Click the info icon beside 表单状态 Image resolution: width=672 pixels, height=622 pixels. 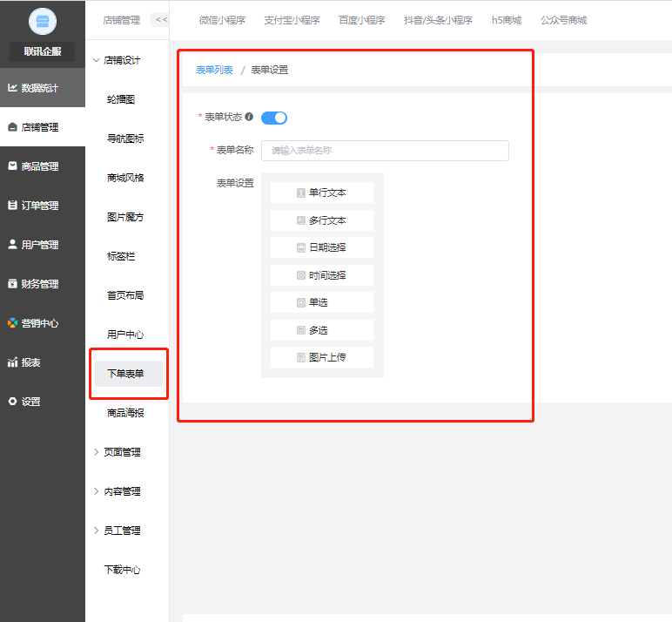(249, 117)
